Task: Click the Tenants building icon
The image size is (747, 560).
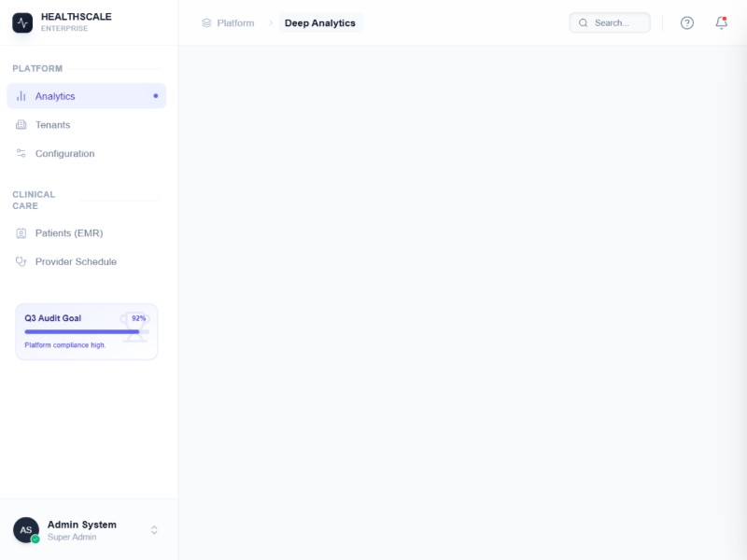Action: pyautogui.click(x=21, y=125)
